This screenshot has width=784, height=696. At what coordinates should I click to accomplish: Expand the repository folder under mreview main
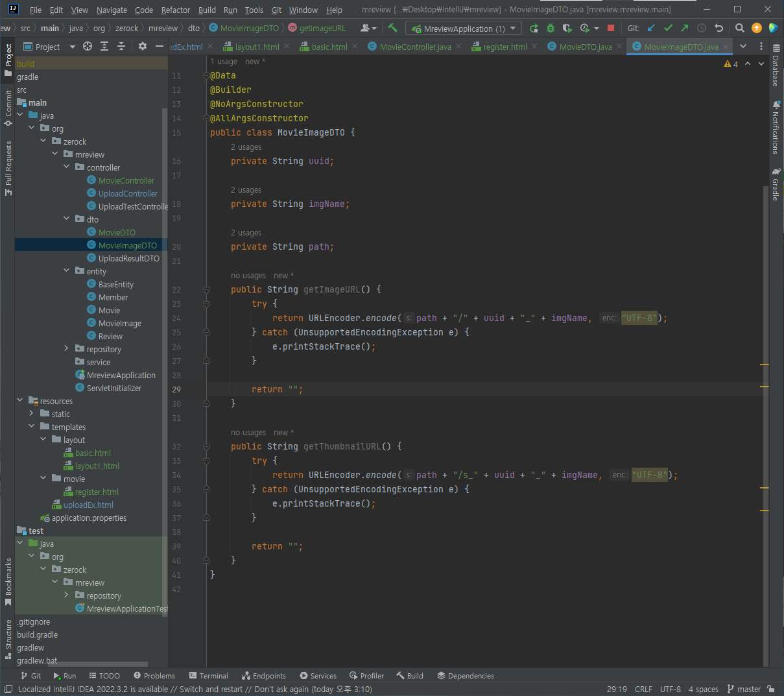67,348
